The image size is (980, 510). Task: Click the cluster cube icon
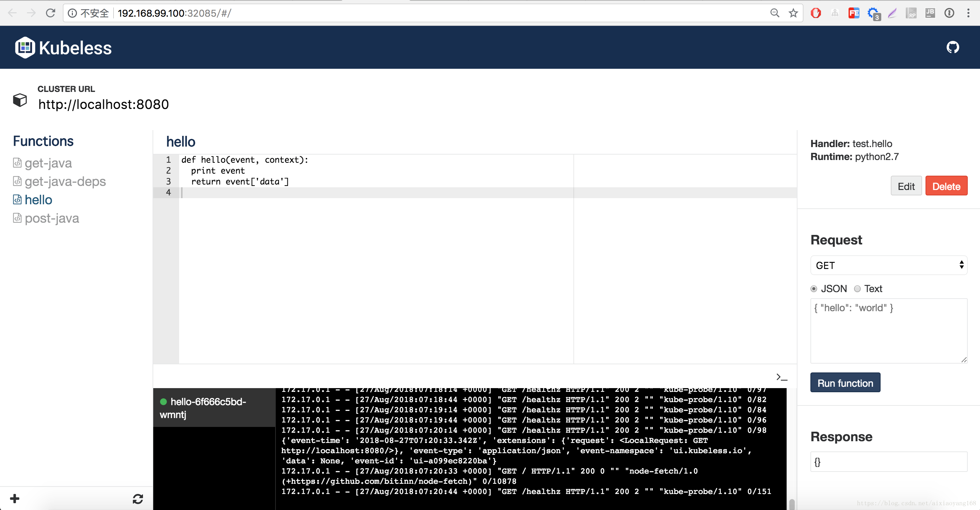[x=20, y=100]
